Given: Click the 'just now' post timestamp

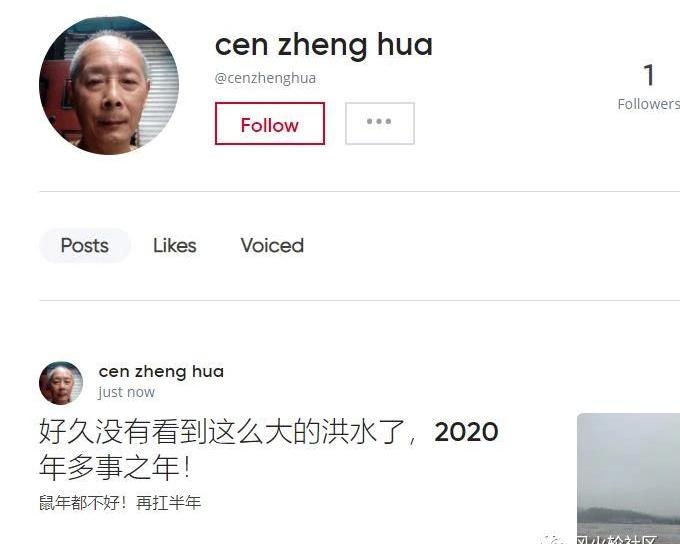Looking at the screenshot, I should (126, 392).
